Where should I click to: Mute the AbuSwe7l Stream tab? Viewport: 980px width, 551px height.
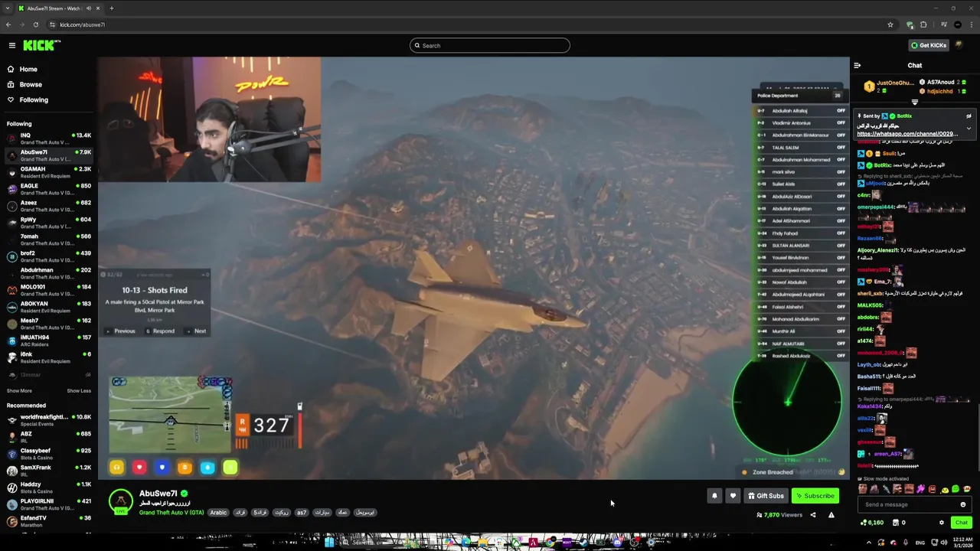coord(89,8)
